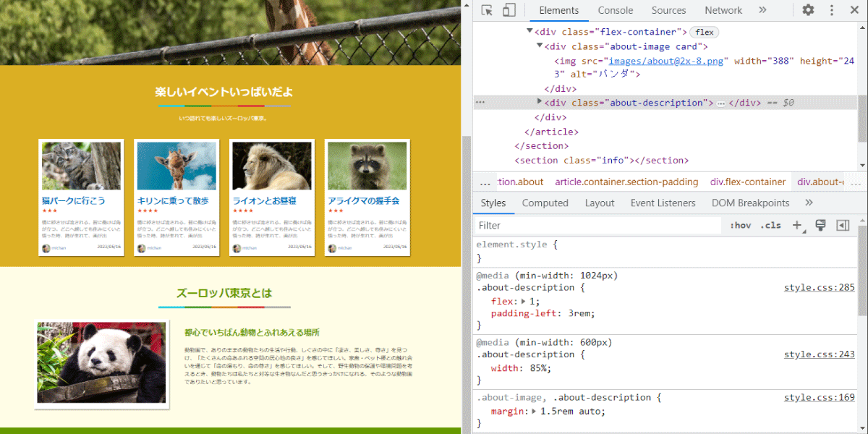Screen dimensions: 868x434
Task: Click the giraffe event card thumbnail
Action: pos(176,166)
